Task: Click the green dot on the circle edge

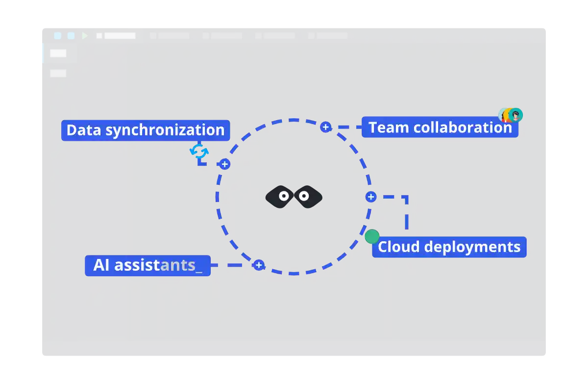Action: pos(371,236)
